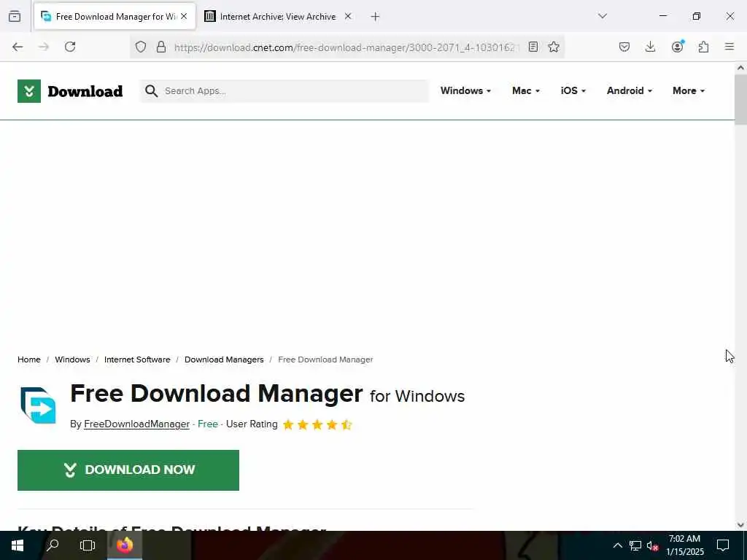The image size is (747, 560).
Task: Open the Firefox account icon
Action: (x=677, y=47)
